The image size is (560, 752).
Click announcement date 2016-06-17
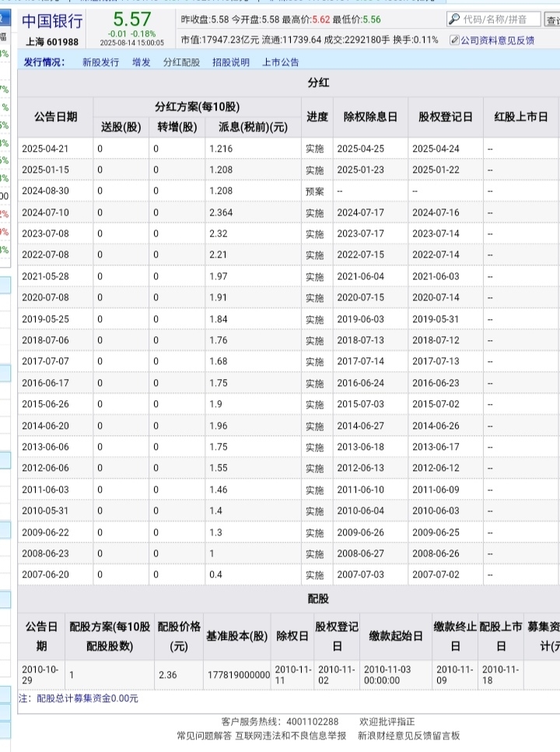click(45, 383)
